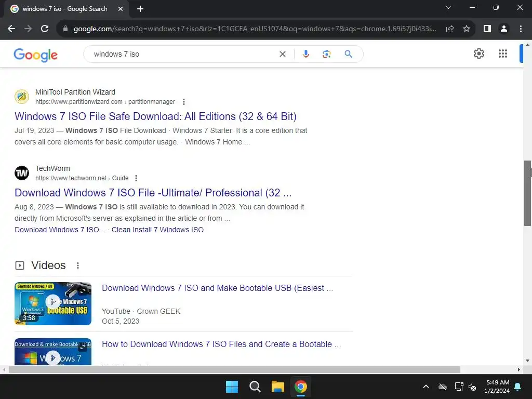This screenshot has height=399, width=532.
Task: Search by image with Google Lens
Action: click(326, 54)
